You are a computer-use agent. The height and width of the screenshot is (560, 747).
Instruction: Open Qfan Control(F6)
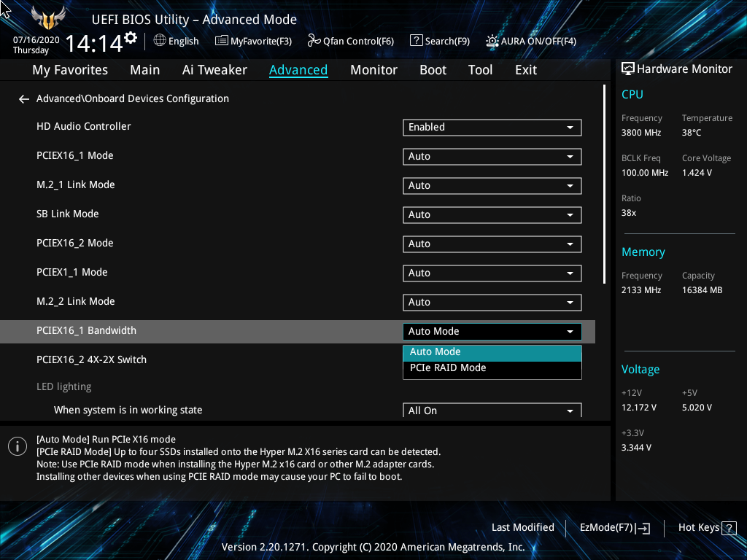pyautogui.click(x=351, y=41)
